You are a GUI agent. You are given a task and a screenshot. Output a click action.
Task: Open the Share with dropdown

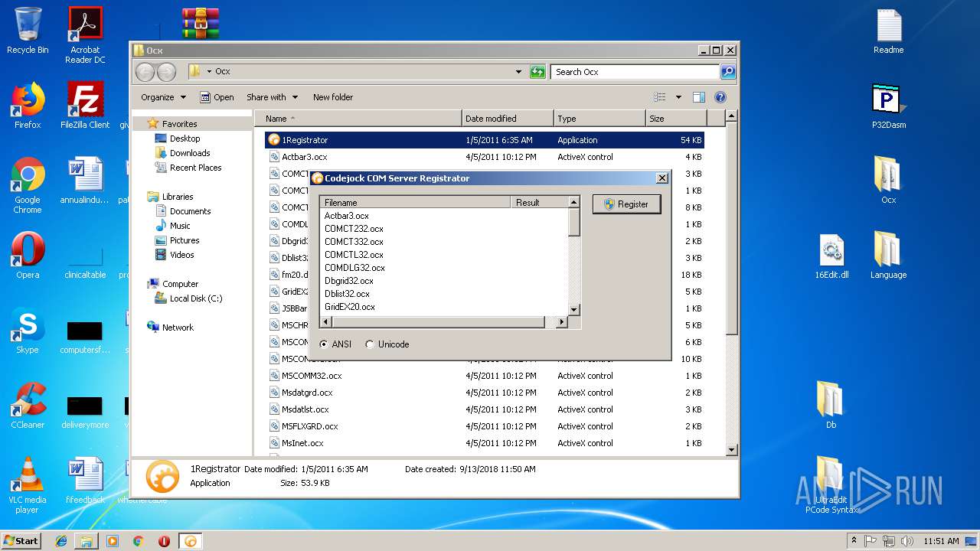pos(272,97)
